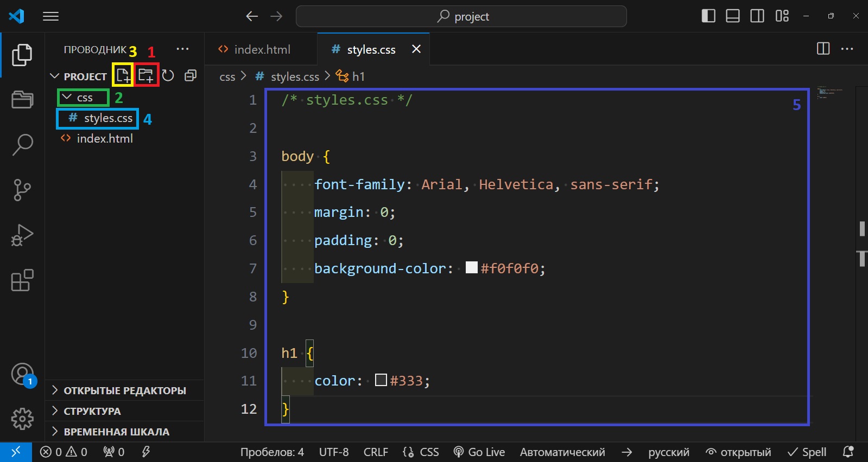
Task: Go forward with the right arrow
Action: (x=276, y=16)
